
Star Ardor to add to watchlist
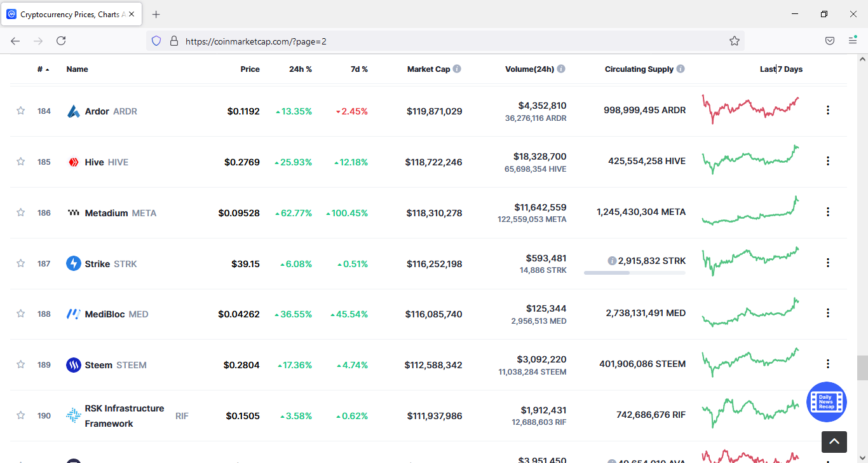[x=20, y=111]
